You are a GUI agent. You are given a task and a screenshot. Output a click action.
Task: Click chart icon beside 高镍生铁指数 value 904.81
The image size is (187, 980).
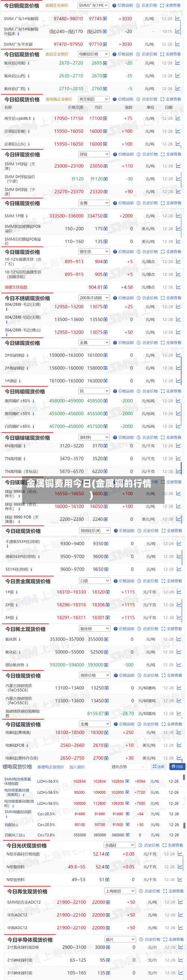click(x=105, y=287)
